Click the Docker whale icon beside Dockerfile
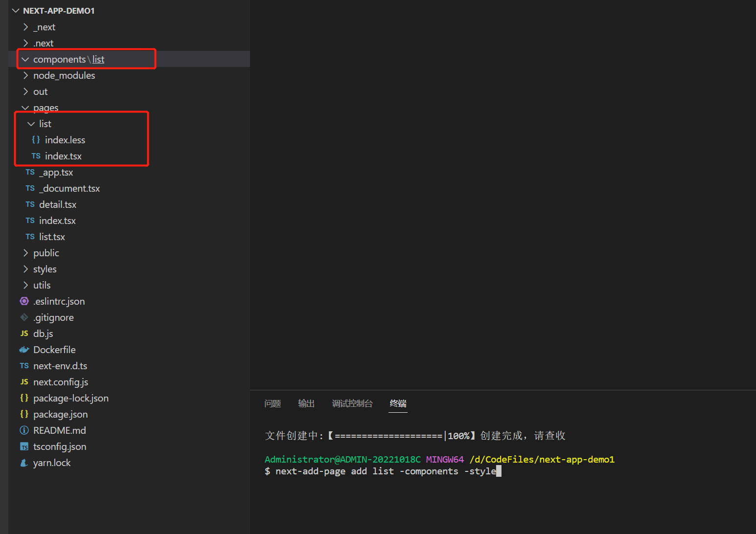This screenshot has width=756, height=534. click(24, 350)
